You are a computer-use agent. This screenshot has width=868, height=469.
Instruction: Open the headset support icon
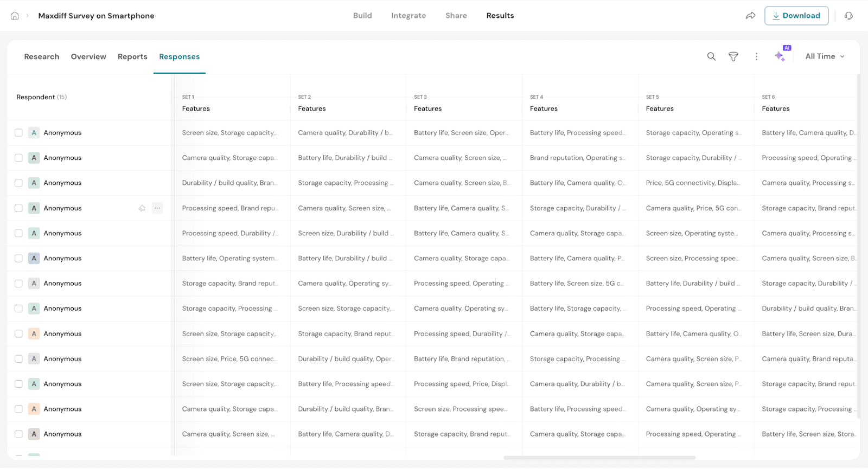(x=848, y=16)
